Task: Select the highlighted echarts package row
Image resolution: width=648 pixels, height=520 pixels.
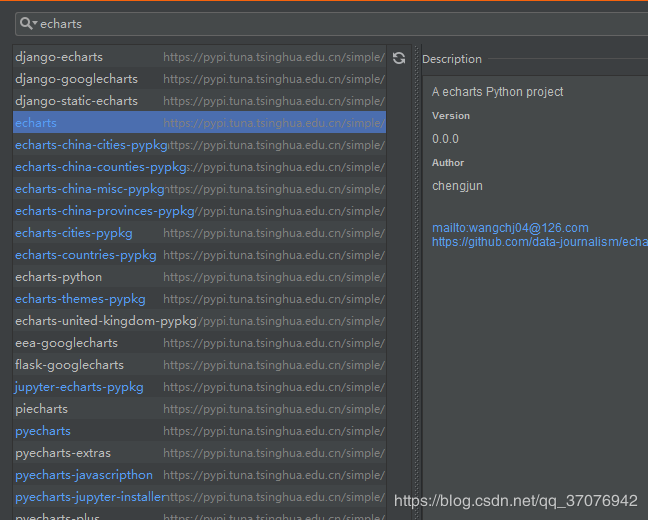Action: point(200,123)
